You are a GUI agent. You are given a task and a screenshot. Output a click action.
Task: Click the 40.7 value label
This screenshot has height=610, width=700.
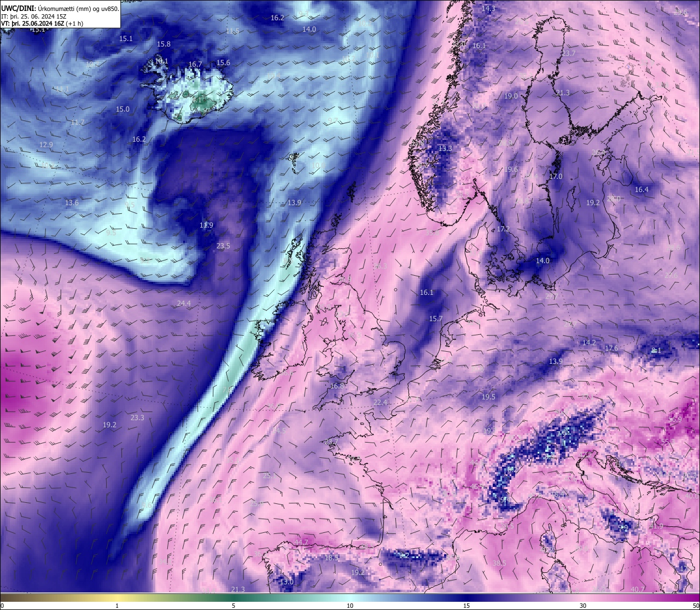pos(638,589)
